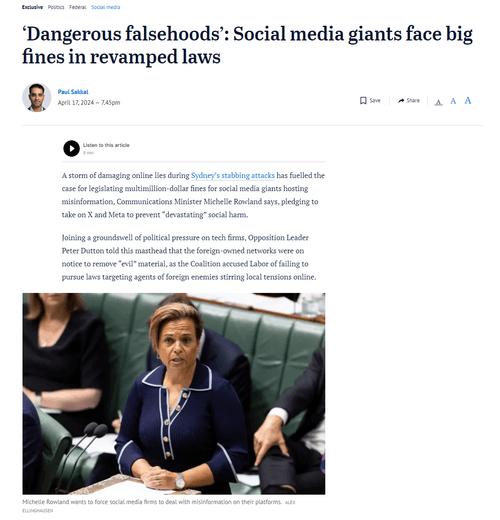
Task: Click the Share arrow icon
Action: pyautogui.click(x=401, y=101)
